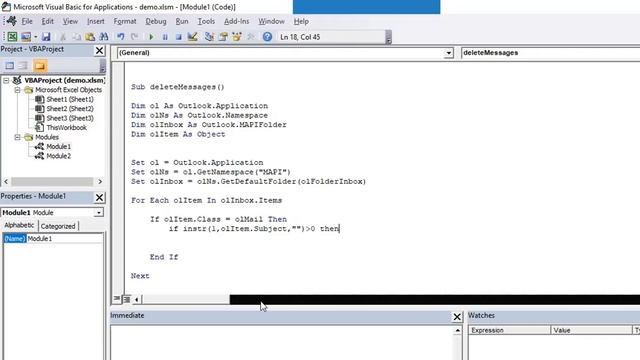Click the Insert UserForm toolbar icon
Image resolution: width=640 pixels, height=360 pixels.
[x=26, y=37]
